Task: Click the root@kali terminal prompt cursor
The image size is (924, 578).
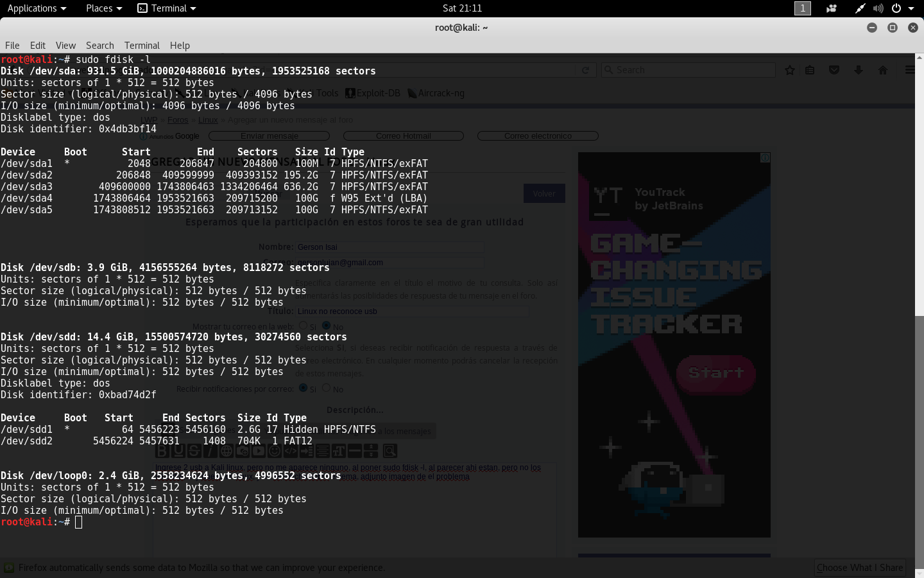Action: 78,522
